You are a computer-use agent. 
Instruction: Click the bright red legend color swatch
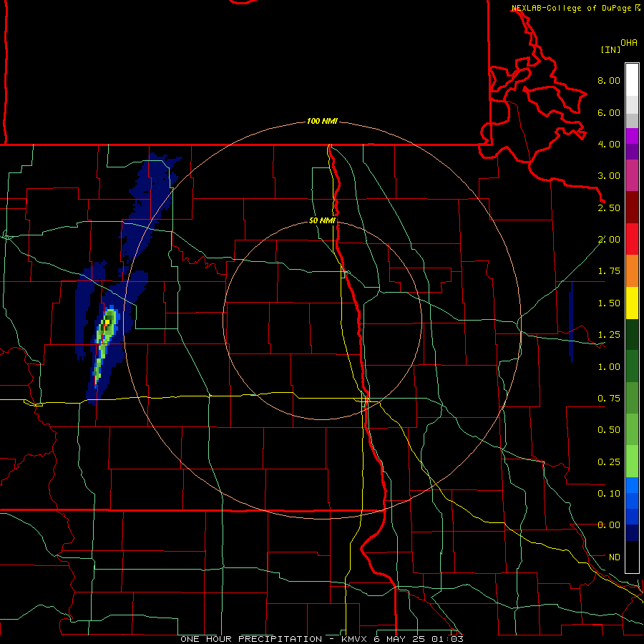tap(632, 240)
